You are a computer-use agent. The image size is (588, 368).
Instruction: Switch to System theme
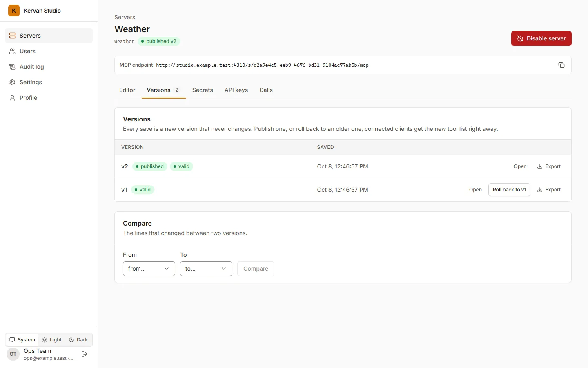pos(22,340)
